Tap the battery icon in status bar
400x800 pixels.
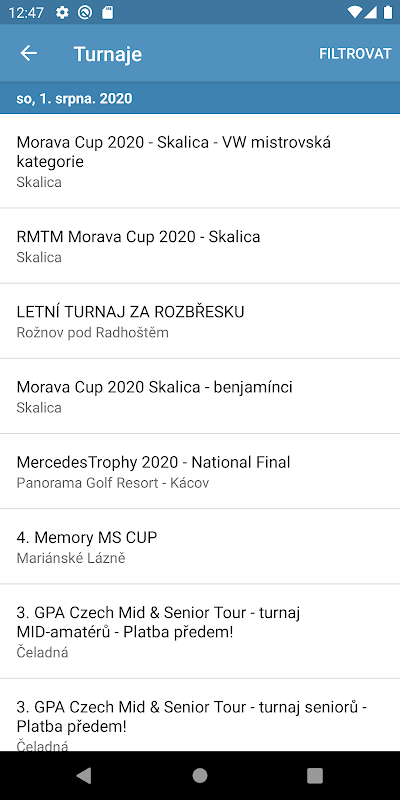388,12
